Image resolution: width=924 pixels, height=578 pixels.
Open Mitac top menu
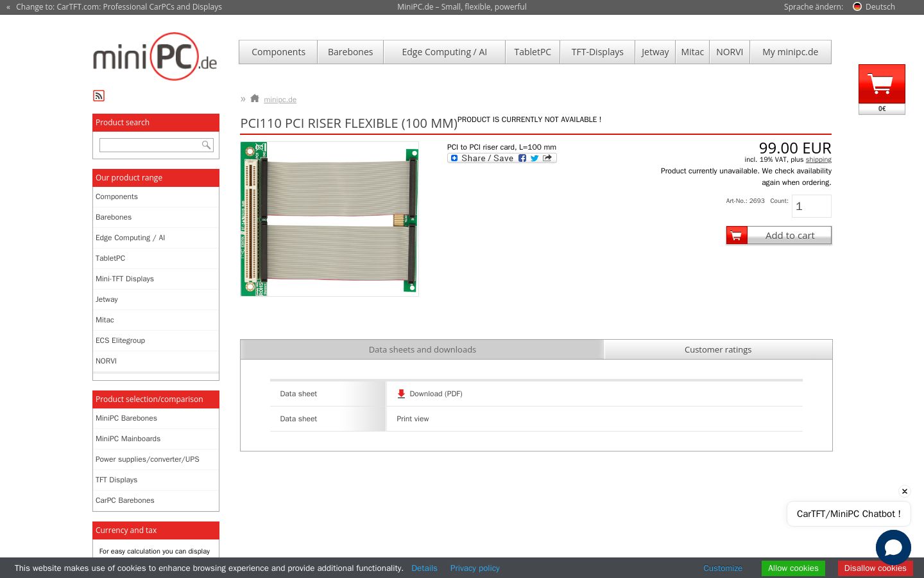(692, 52)
